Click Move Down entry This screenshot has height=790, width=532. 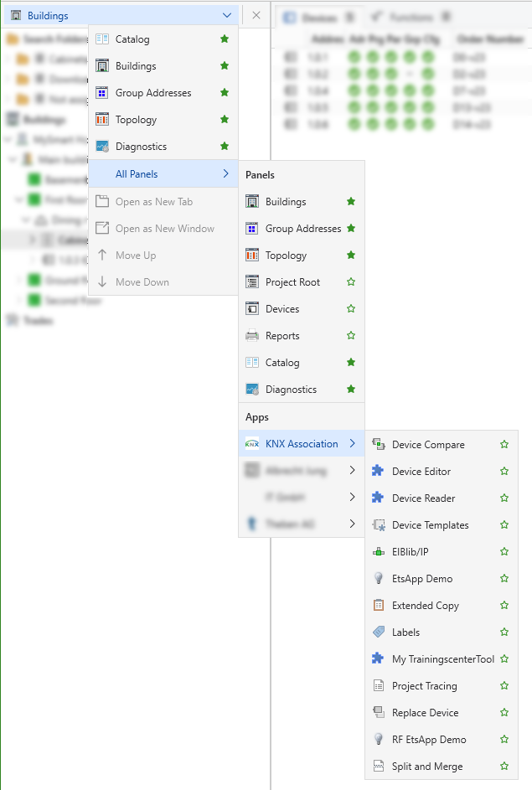click(163, 281)
